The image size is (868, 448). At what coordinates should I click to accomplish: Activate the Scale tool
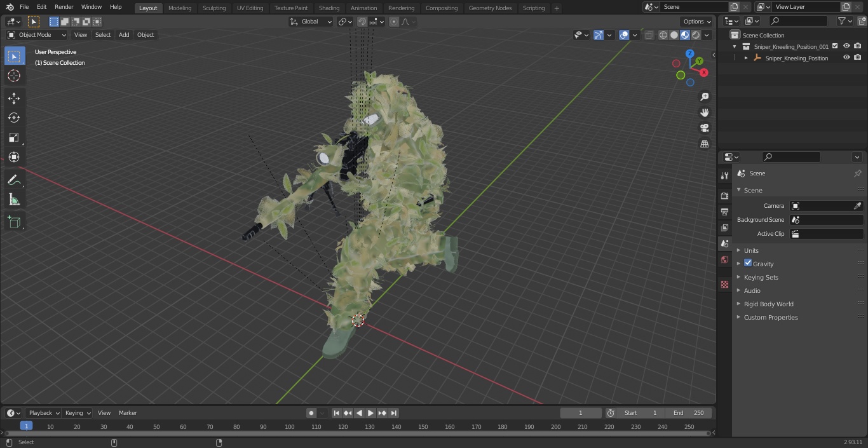coord(14,137)
